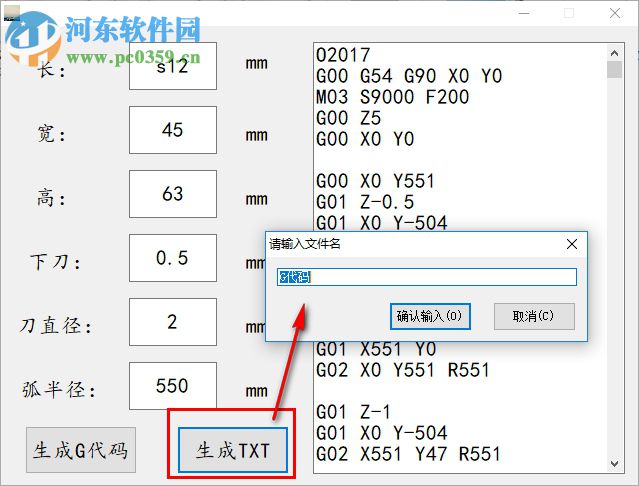Cancel the dialog with 取消(C)

[534, 316]
